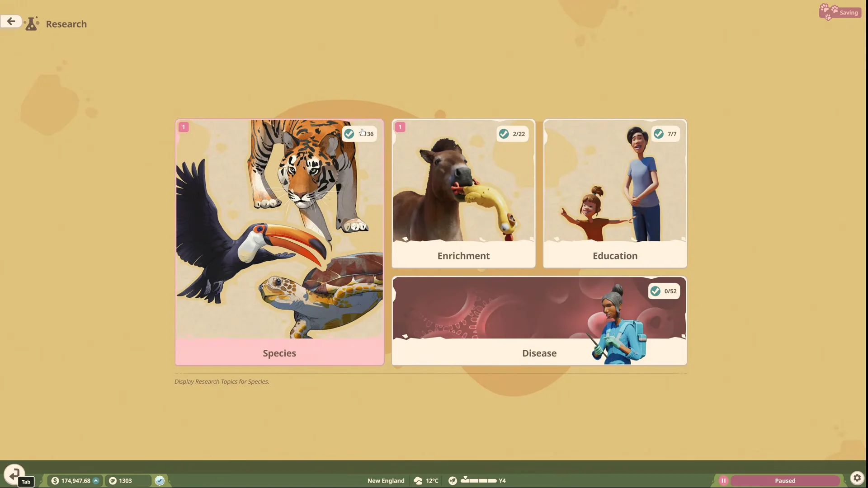Click Species notification badge showing 1
The height and width of the screenshot is (488, 868).
click(184, 127)
